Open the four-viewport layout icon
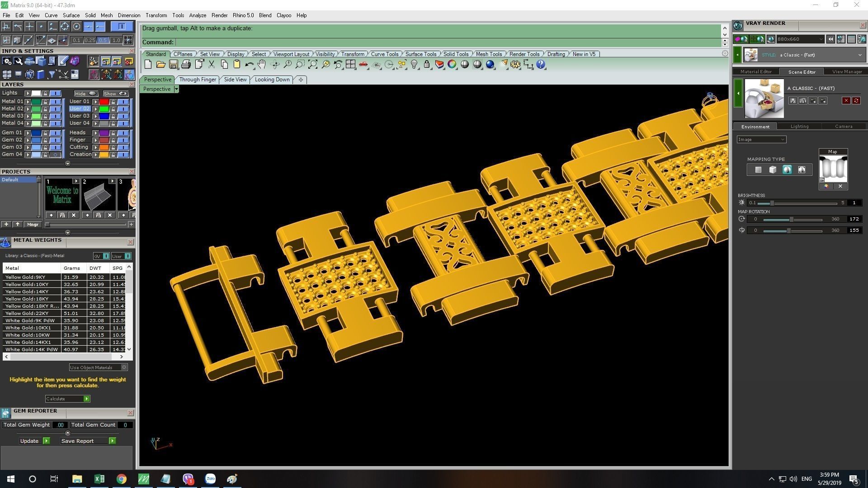Screen dimensions: 868x488 [350, 65]
